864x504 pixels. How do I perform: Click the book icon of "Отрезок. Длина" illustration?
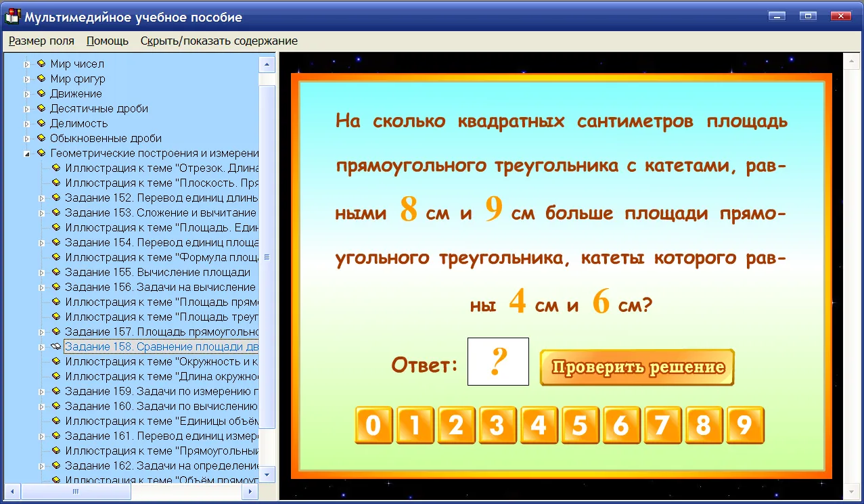coord(56,168)
